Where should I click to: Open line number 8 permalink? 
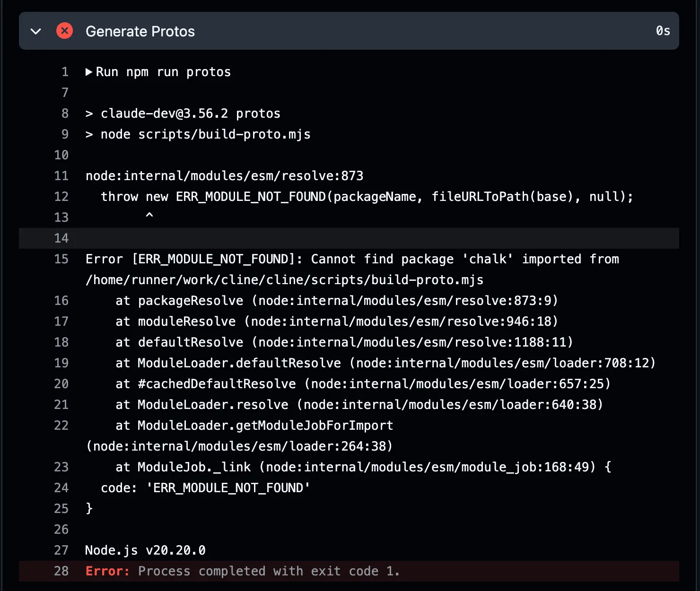[65, 114]
